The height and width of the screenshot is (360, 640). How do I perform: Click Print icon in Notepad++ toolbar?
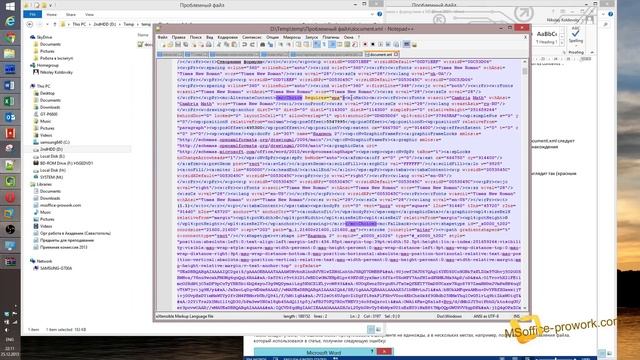(209, 44)
